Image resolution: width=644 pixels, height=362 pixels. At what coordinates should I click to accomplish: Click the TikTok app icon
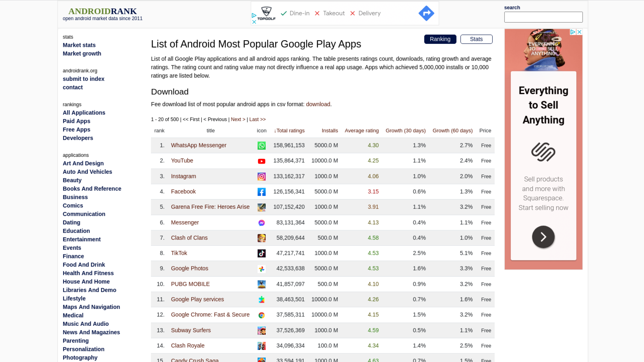261,253
